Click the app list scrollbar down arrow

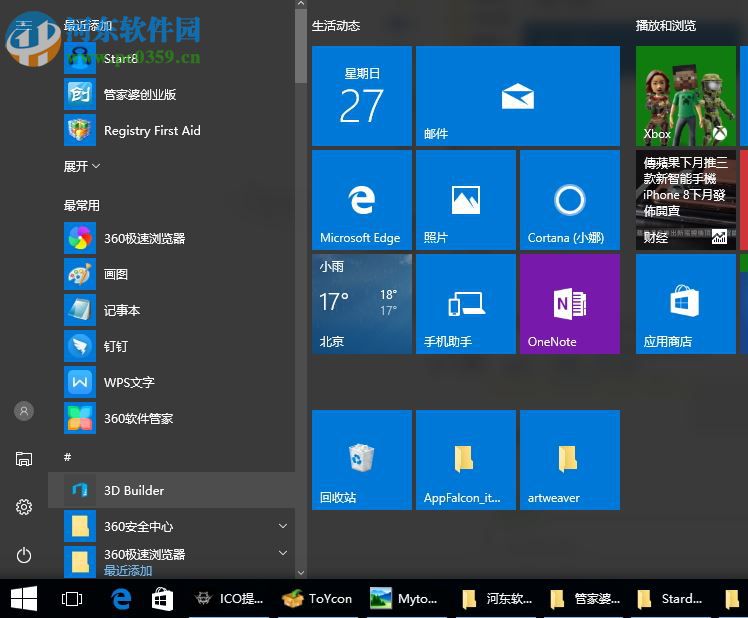pos(301,572)
